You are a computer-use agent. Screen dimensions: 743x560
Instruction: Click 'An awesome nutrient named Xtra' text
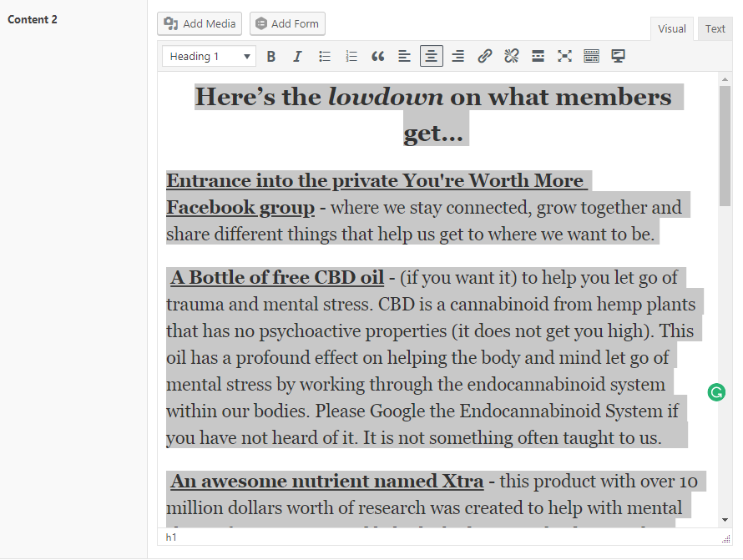click(x=327, y=482)
